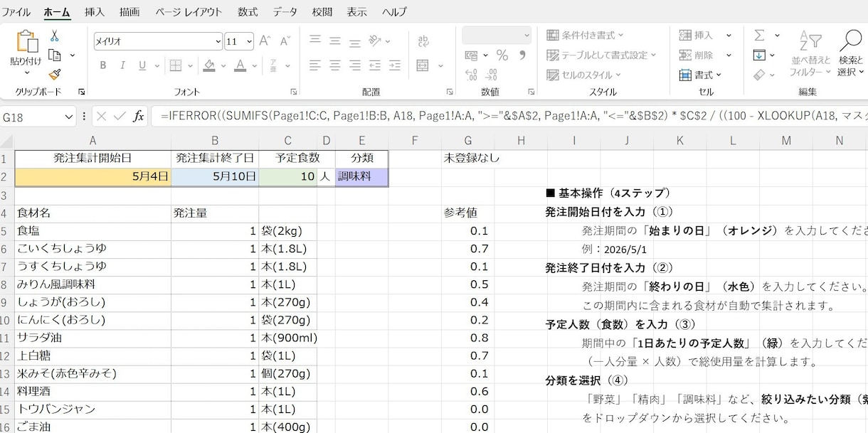868x433 pixels.
Task: Click the Paste (貼り付け) clipboard icon
Action: (27, 41)
